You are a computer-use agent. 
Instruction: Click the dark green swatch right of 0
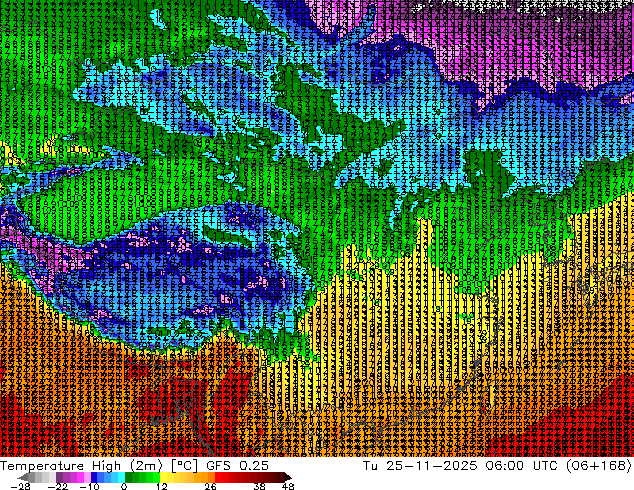[129, 477]
